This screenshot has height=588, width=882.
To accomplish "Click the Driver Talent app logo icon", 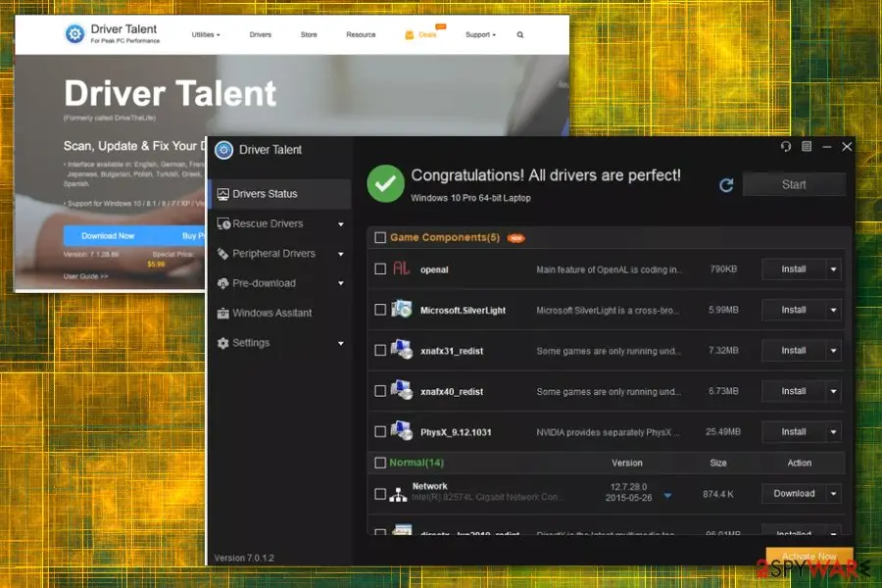I will pos(223,150).
